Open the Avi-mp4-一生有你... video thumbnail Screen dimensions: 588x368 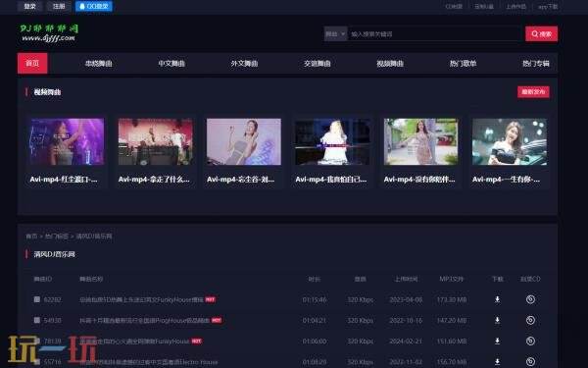510,141
